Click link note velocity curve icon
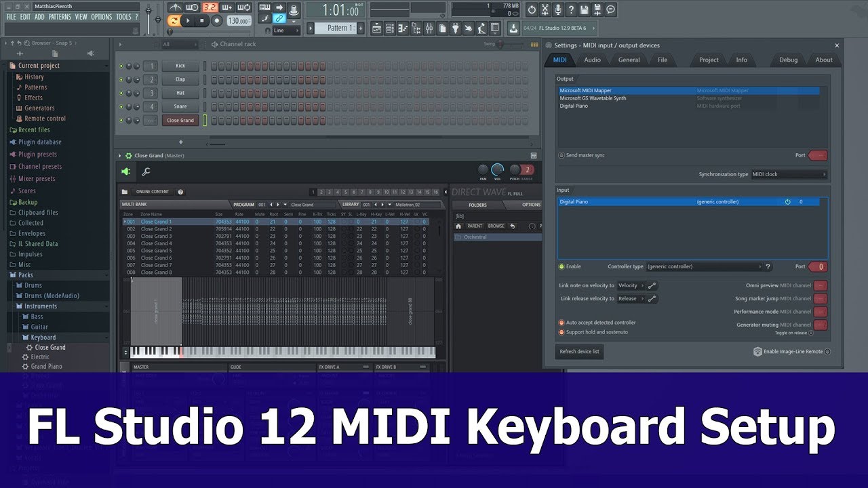This screenshot has width=868, height=488. click(652, 285)
